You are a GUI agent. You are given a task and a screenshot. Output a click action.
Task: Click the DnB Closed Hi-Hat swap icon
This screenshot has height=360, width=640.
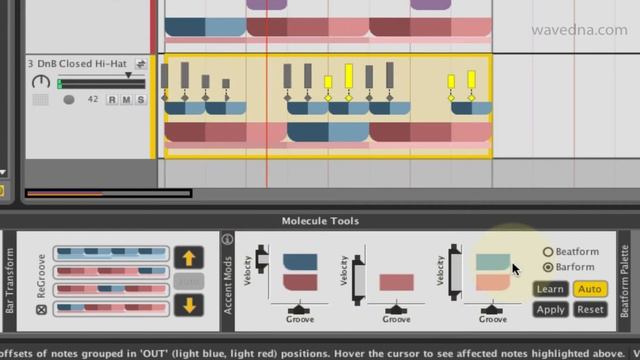click(x=141, y=64)
